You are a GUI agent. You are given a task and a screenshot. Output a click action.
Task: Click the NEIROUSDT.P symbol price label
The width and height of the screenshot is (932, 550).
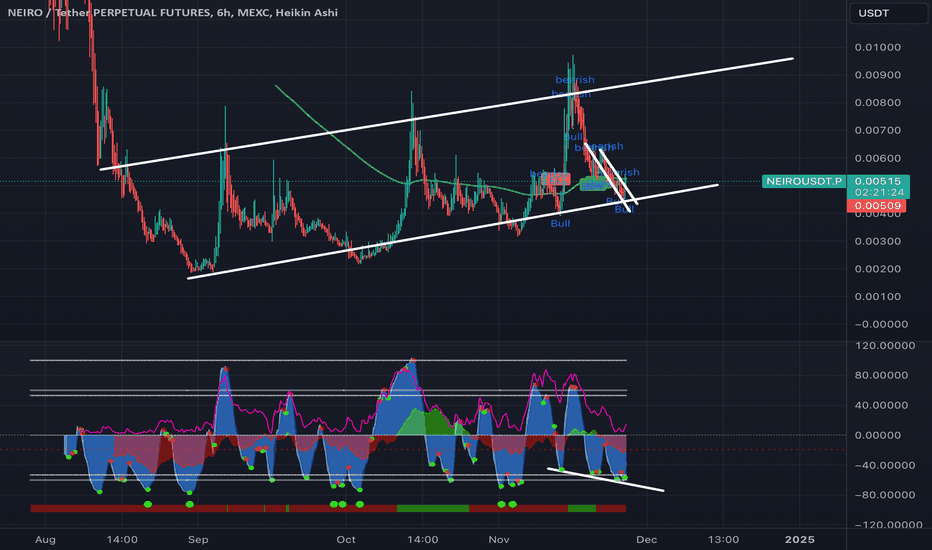pyautogui.click(x=804, y=181)
